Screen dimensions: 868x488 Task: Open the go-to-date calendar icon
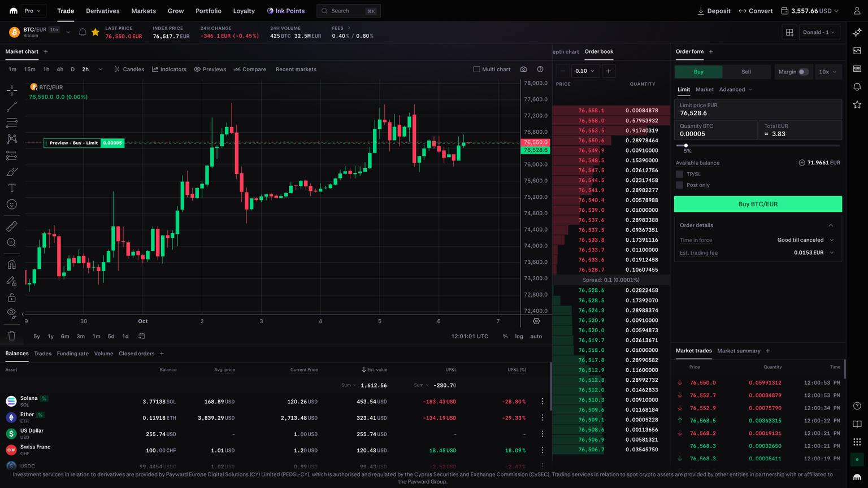tap(142, 336)
